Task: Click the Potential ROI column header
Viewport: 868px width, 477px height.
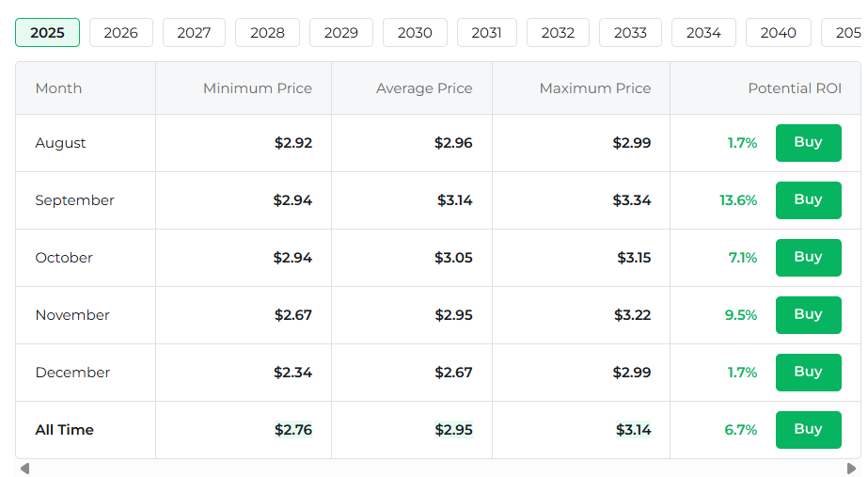Action: [794, 88]
